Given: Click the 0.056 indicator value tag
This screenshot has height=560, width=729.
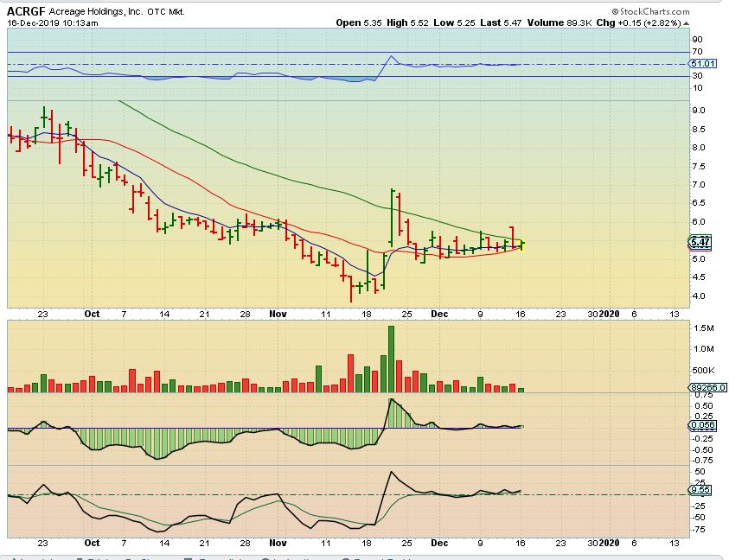Looking at the screenshot, I should tap(702, 426).
